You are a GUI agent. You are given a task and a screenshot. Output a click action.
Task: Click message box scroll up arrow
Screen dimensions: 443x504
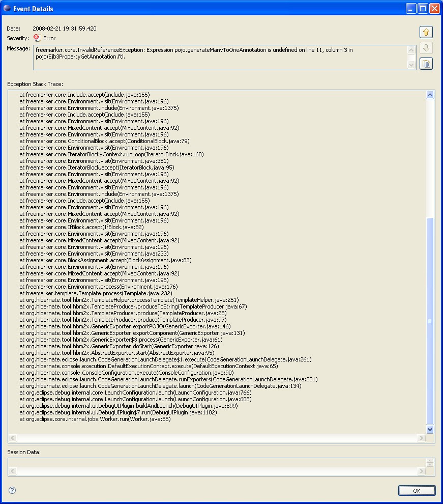(411, 50)
